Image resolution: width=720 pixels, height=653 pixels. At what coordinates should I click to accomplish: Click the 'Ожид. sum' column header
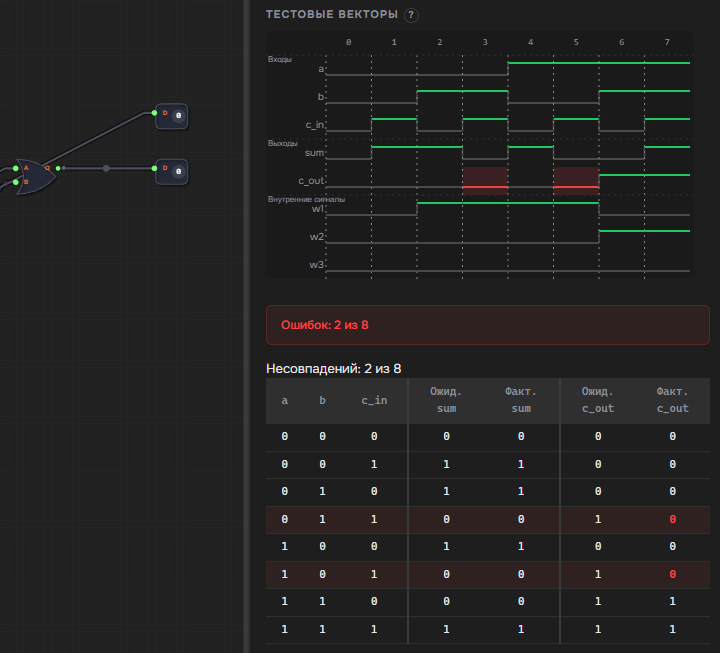click(x=446, y=400)
